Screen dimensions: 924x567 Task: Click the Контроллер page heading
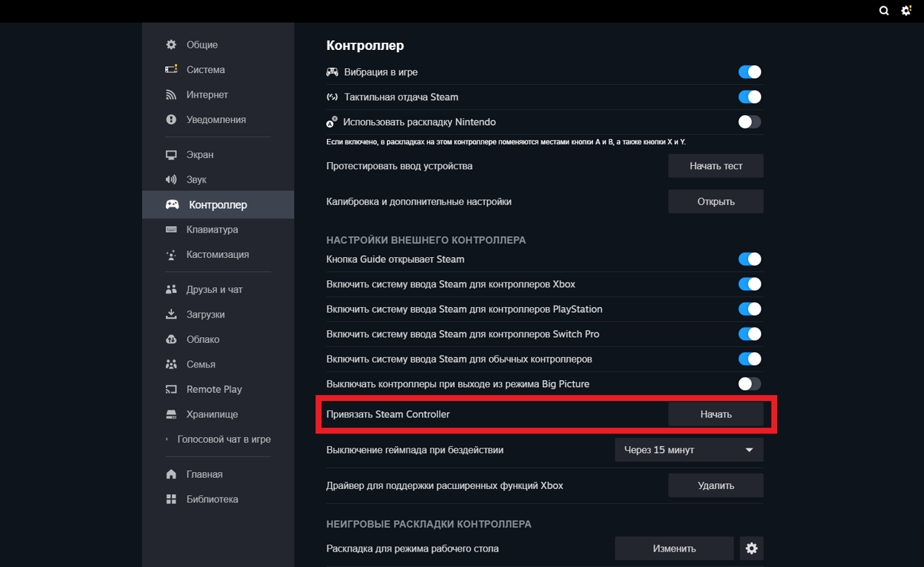[365, 46]
